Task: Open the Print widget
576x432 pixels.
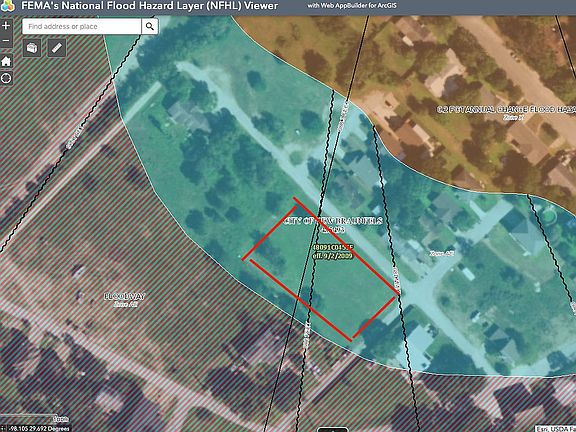Action: point(32,48)
